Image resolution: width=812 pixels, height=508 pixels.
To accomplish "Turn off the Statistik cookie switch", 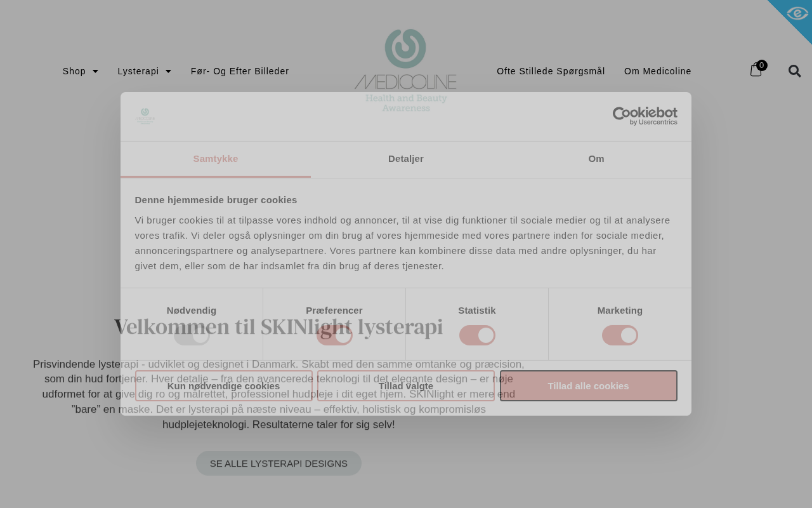I will [x=477, y=335].
